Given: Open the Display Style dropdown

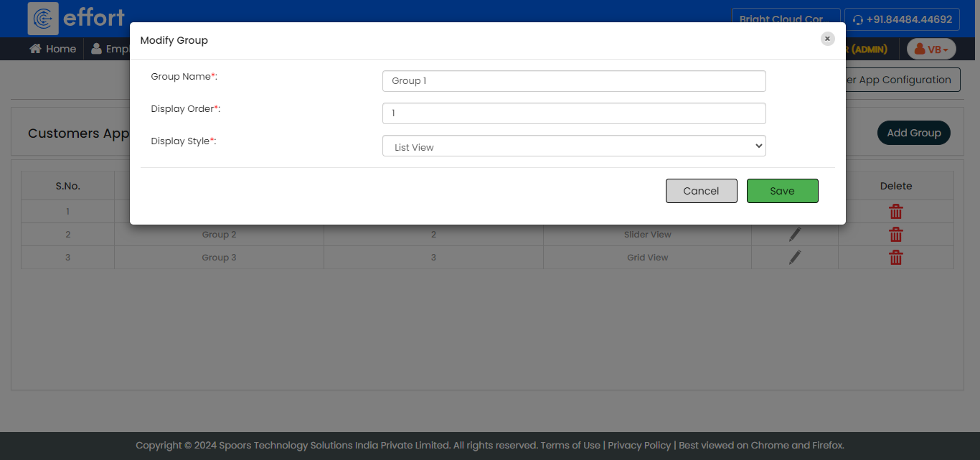Looking at the screenshot, I should coord(573,146).
